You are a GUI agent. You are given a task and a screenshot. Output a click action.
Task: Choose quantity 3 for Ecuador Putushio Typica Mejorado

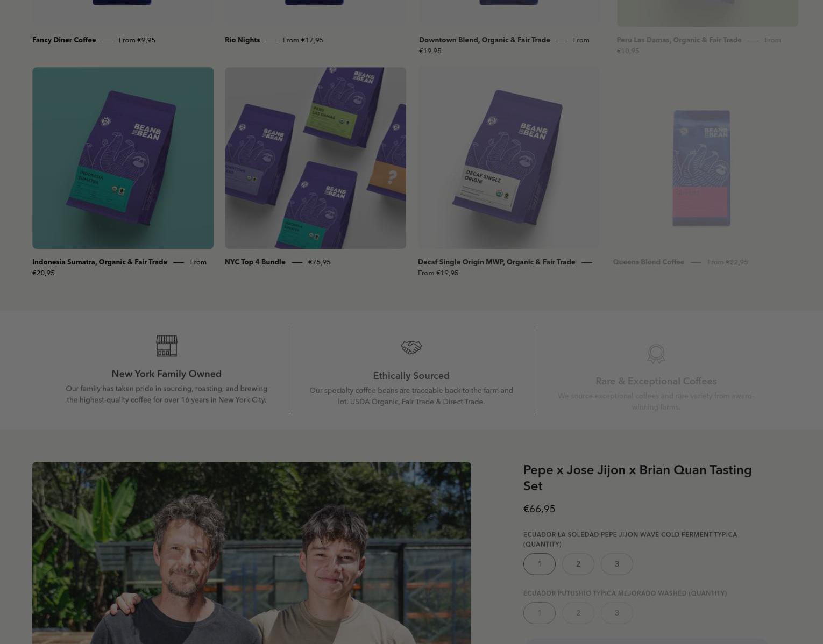pos(616,613)
